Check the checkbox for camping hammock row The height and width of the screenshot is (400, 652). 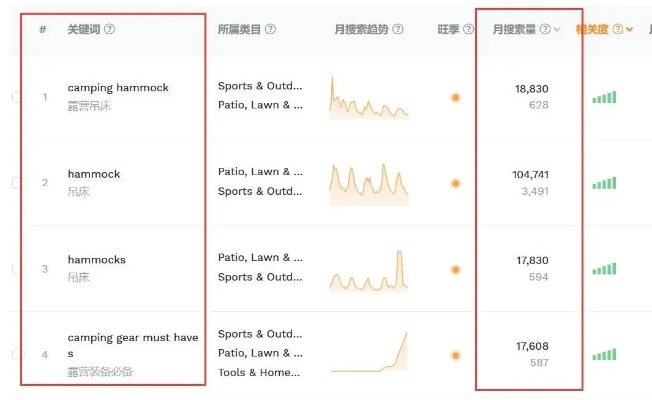[17, 97]
